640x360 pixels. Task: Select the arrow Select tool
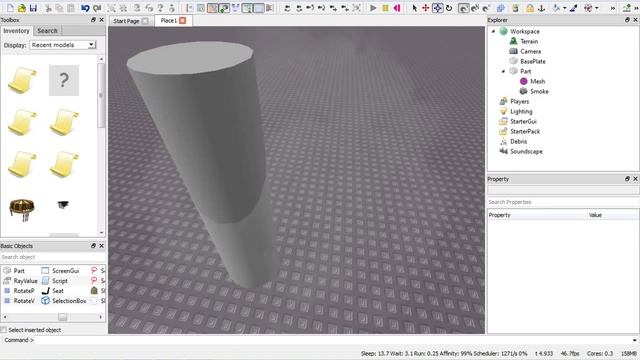tap(415, 8)
